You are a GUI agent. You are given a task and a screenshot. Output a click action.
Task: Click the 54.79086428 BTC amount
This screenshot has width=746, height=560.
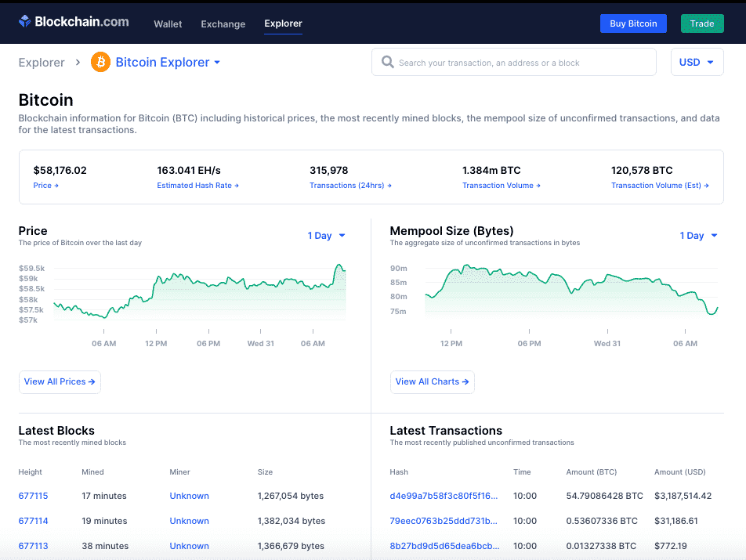(x=604, y=496)
